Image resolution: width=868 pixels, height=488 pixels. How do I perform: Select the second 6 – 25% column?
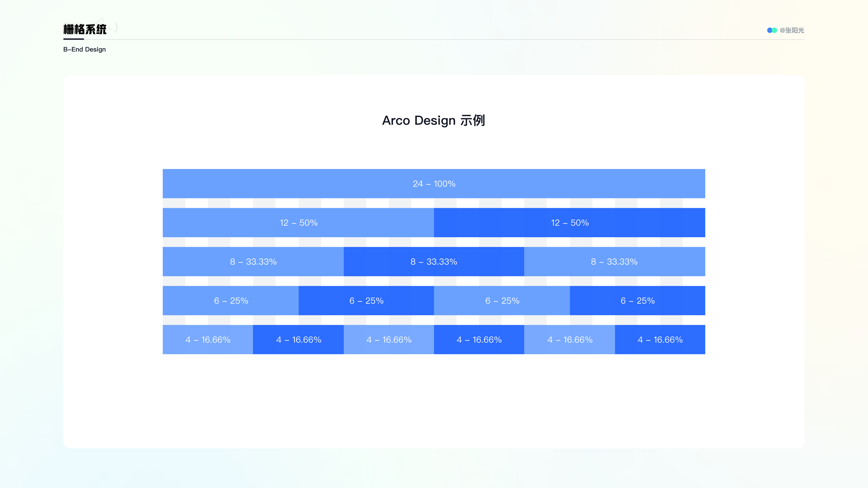[366, 301]
